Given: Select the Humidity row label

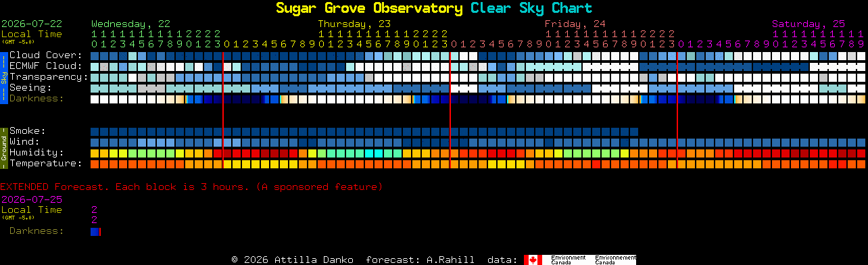Looking at the screenshot, I should click(37, 153).
